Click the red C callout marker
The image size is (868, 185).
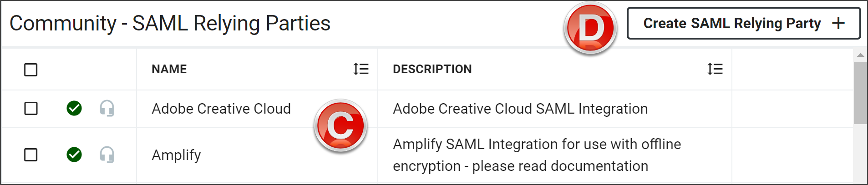click(x=340, y=125)
